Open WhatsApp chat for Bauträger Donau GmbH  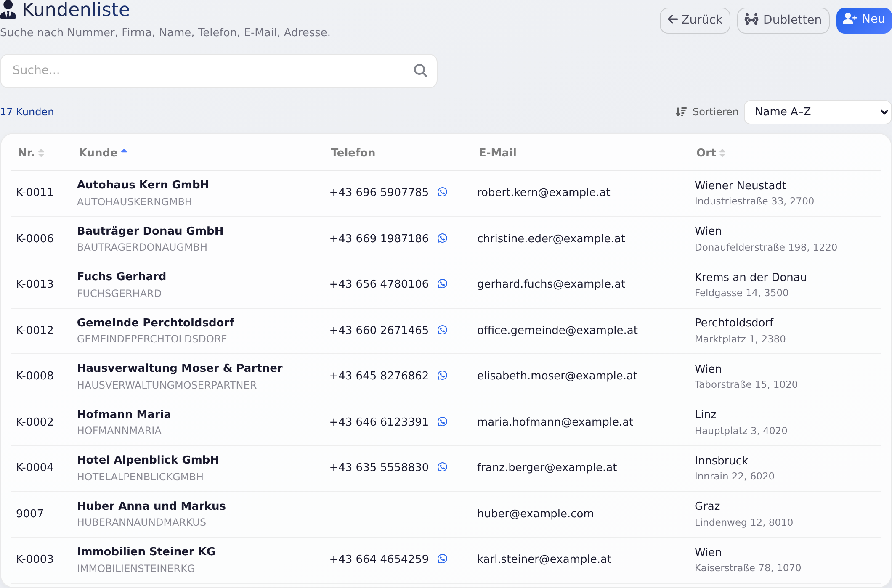pyautogui.click(x=442, y=238)
